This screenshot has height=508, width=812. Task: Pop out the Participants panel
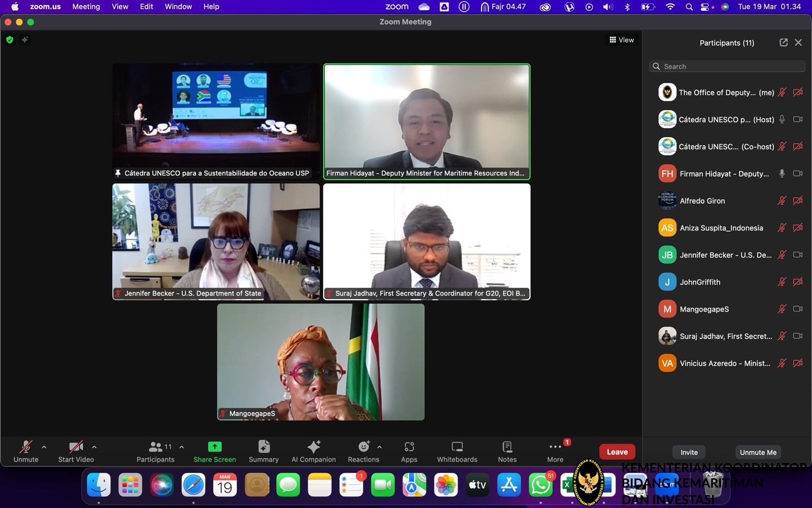784,43
